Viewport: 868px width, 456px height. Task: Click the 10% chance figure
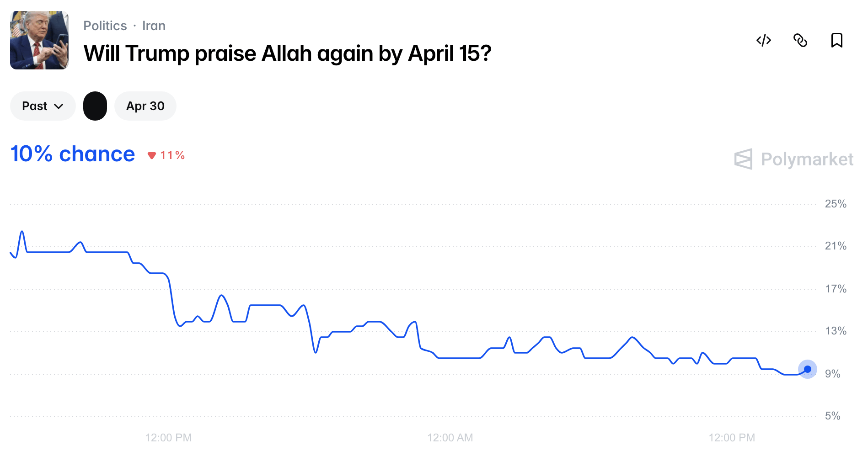[73, 154]
